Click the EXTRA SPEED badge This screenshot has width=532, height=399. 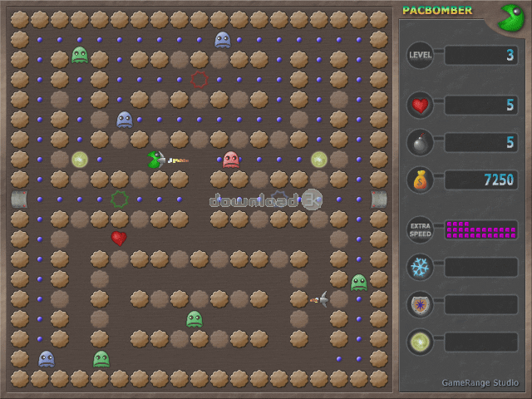tap(420, 230)
